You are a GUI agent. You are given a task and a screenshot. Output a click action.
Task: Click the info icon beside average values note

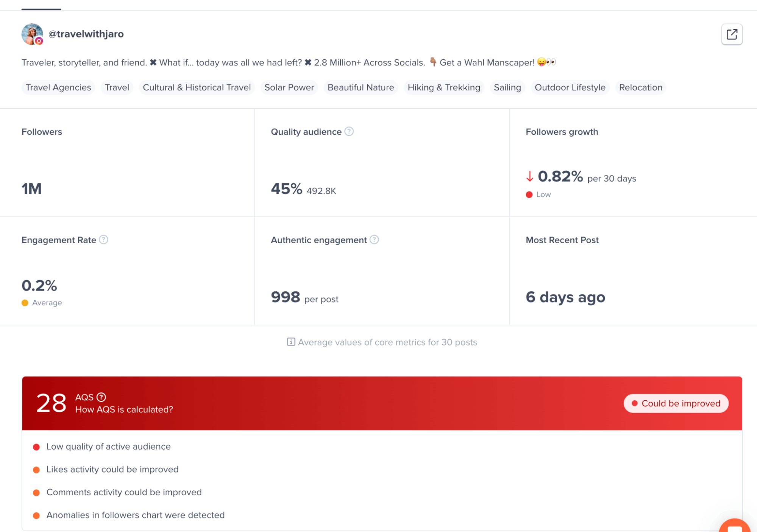(291, 342)
